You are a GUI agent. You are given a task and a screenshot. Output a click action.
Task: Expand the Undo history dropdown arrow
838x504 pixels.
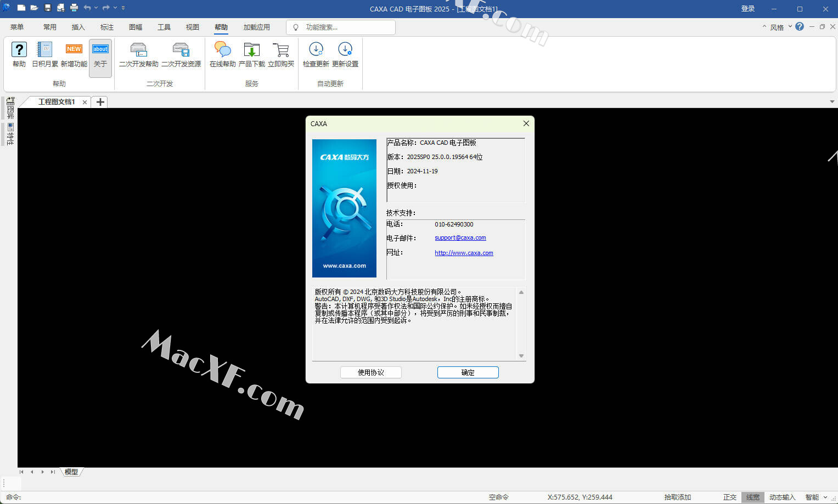click(x=96, y=8)
